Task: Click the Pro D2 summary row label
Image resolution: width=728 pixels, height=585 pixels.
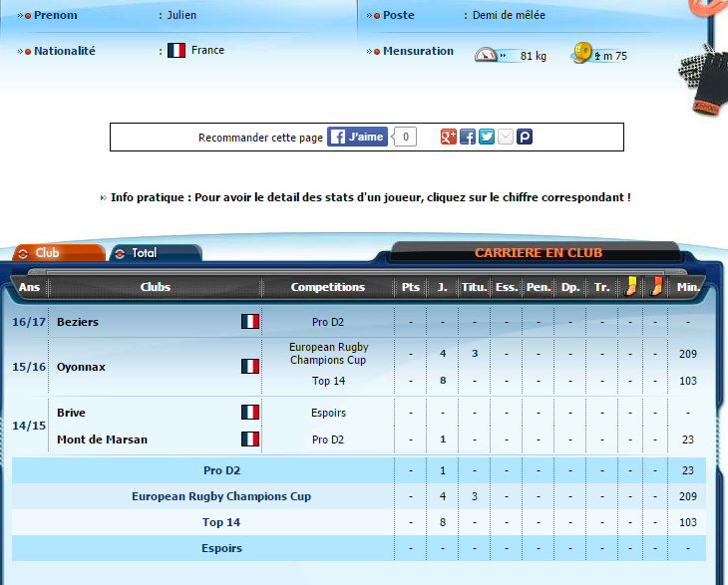Action: pyautogui.click(x=222, y=470)
